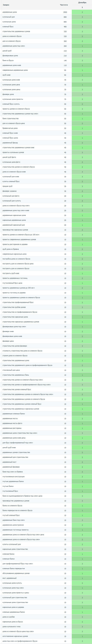Select query 'баня из бруса'

(8, 61)
